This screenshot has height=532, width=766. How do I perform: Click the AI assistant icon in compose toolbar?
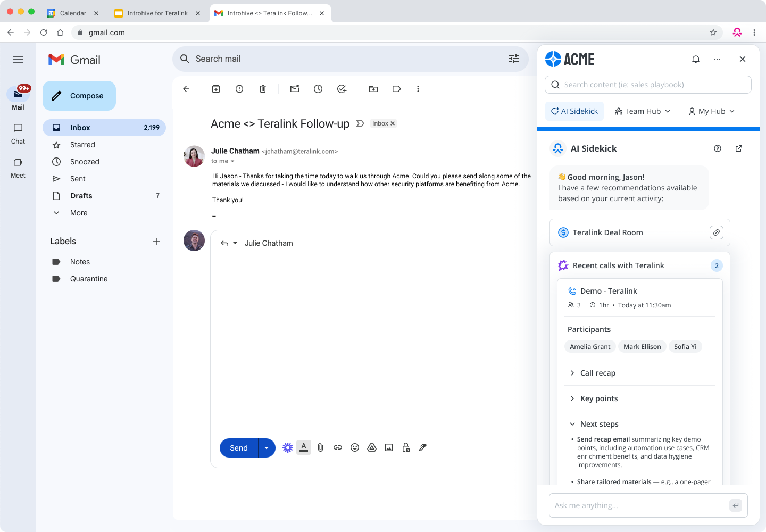pos(288,448)
